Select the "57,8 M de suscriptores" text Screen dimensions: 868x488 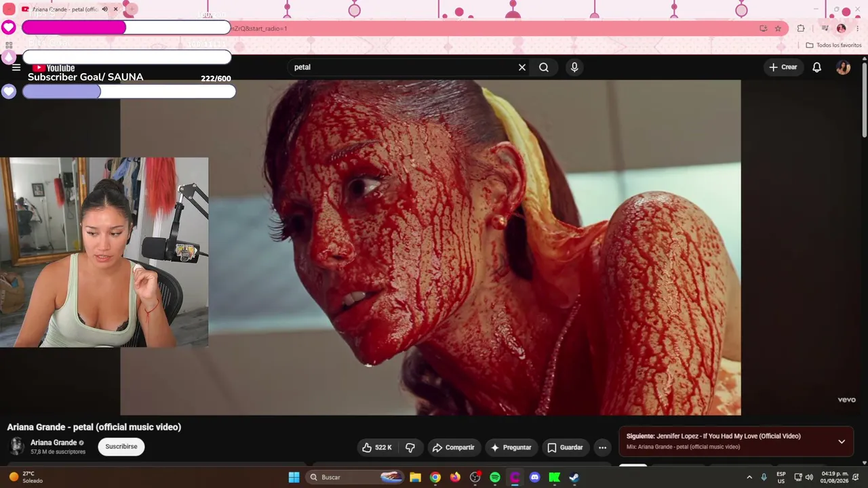click(x=58, y=452)
